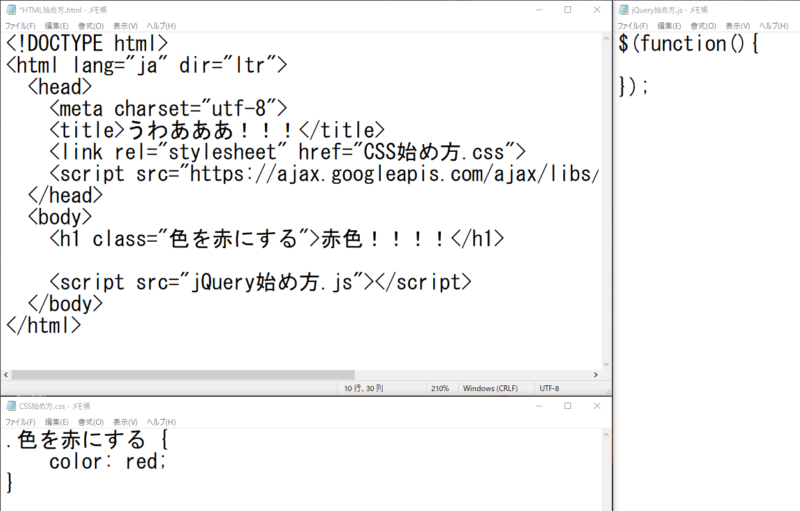This screenshot has height=511, width=800.
Task: Click the "210%" zoom status entry
Action: coord(440,388)
